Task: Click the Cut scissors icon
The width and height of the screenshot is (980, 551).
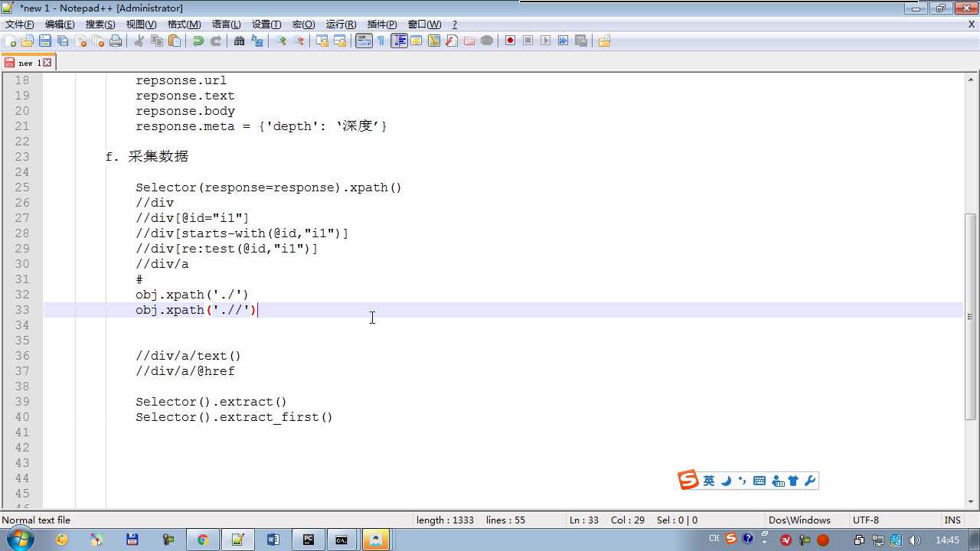Action: click(x=139, y=41)
